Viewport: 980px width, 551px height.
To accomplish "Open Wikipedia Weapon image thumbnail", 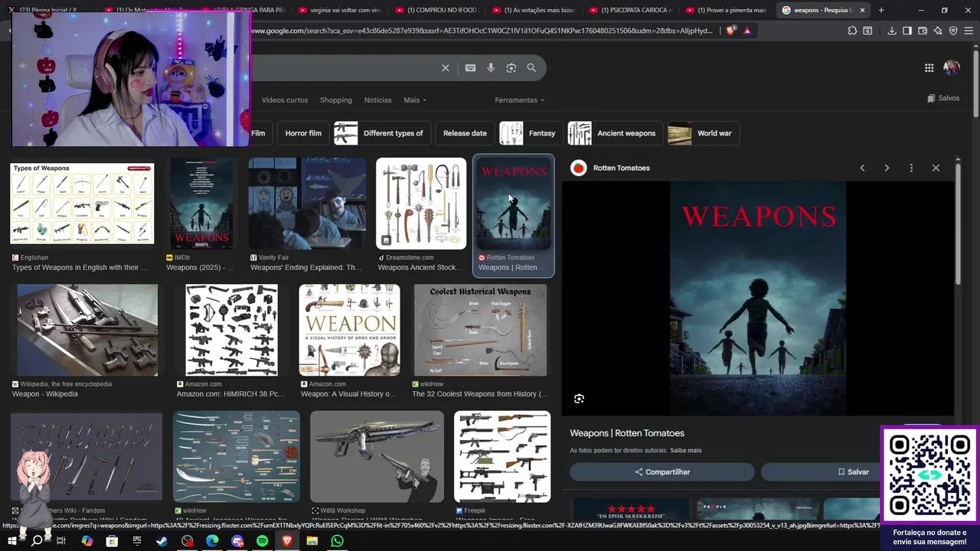I will click(x=87, y=330).
